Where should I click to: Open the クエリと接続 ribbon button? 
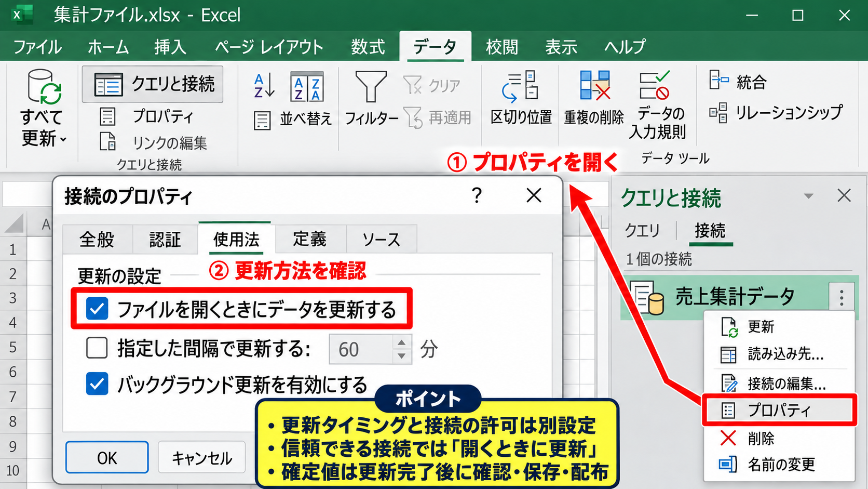click(153, 84)
